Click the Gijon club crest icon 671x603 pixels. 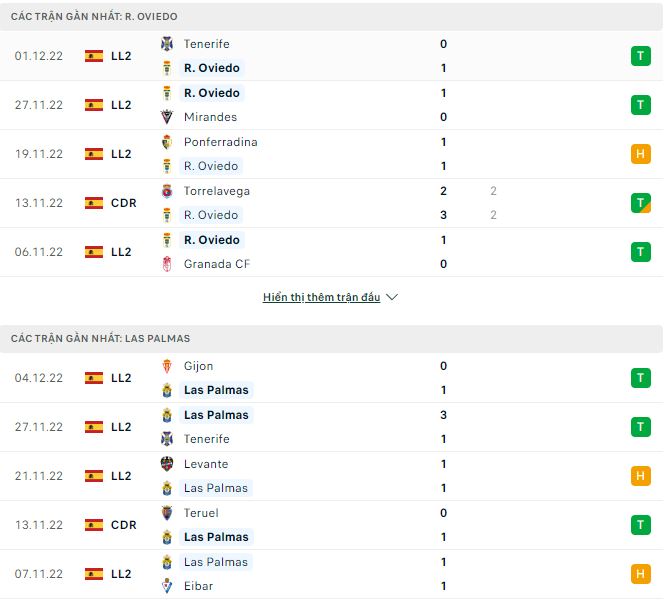point(167,366)
